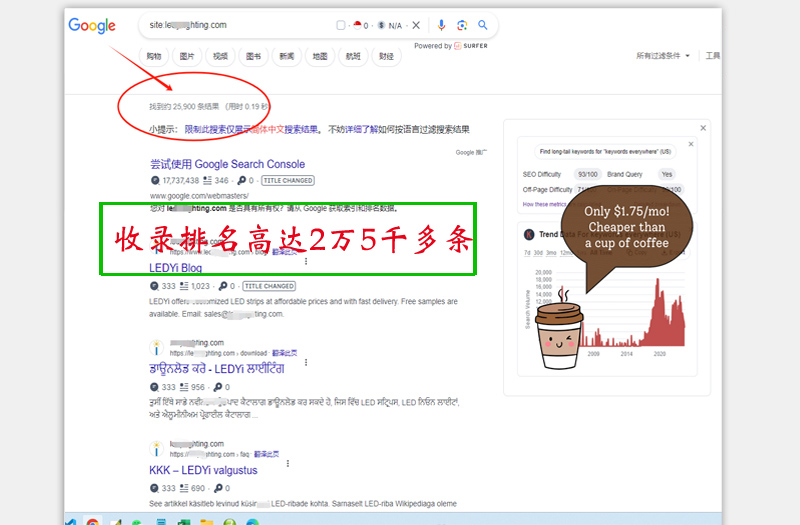Click the favicon of the faq result
The height and width of the screenshot is (525, 800).
click(x=156, y=449)
